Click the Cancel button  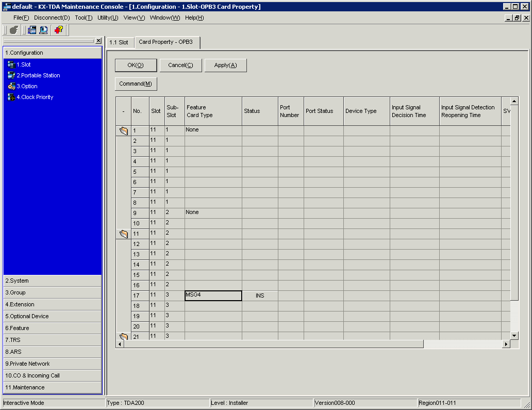tap(180, 65)
